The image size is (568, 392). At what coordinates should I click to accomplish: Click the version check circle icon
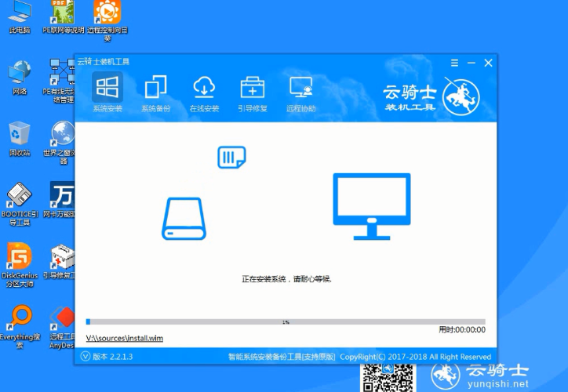tap(86, 357)
